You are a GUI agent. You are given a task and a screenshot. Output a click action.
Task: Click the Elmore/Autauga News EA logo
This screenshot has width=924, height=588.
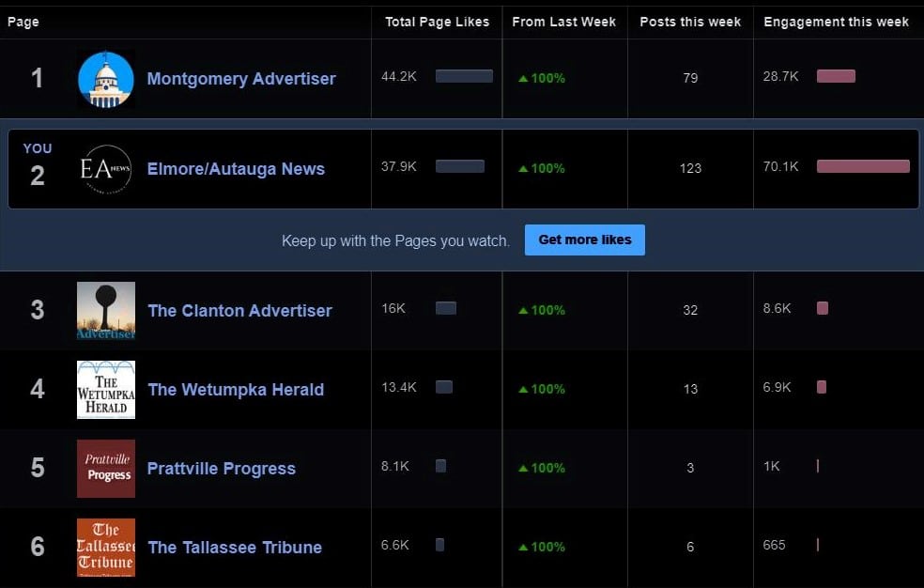click(105, 169)
